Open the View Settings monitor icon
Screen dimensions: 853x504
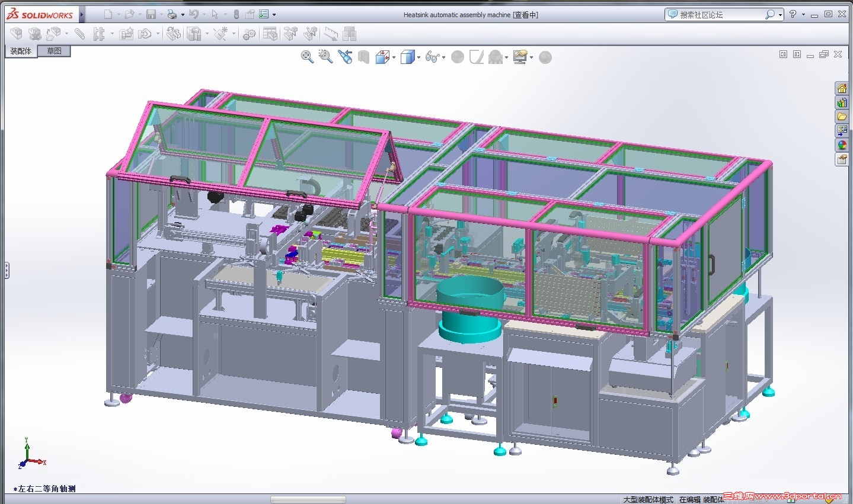coord(520,57)
